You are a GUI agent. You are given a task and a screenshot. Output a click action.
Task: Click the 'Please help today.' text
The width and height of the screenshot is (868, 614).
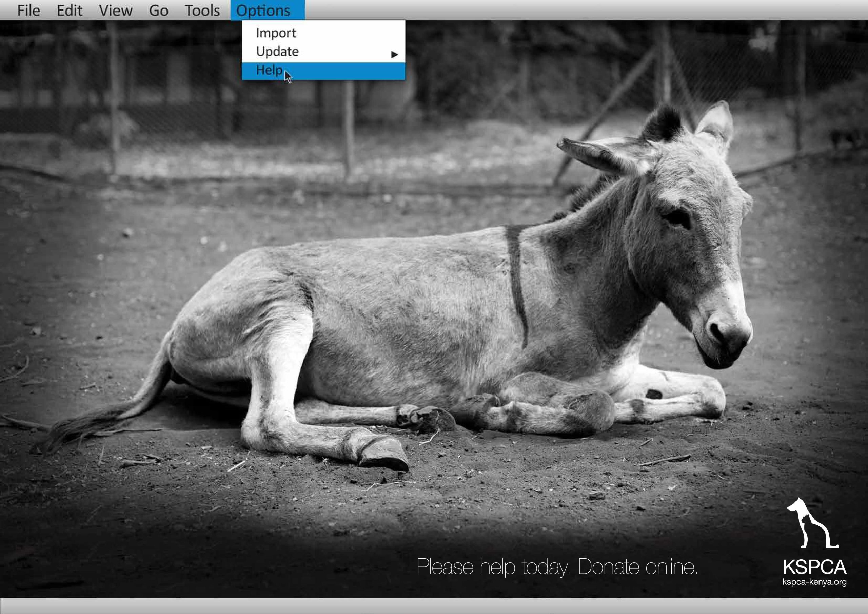click(493, 567)
